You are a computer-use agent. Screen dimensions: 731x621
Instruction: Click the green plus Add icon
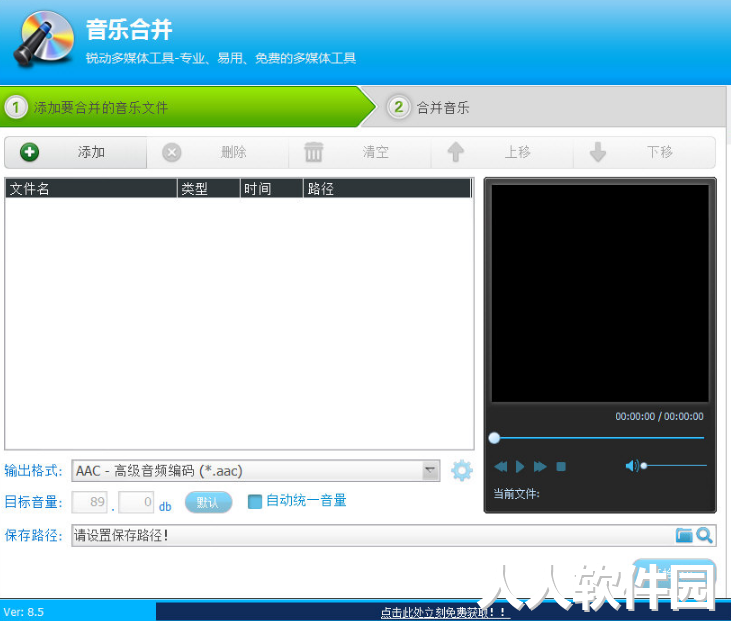tap(29, 152)
